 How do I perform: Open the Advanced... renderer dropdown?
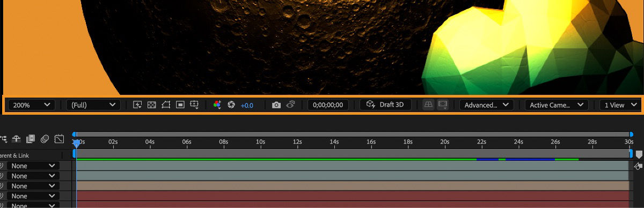[x=487, y=105]
